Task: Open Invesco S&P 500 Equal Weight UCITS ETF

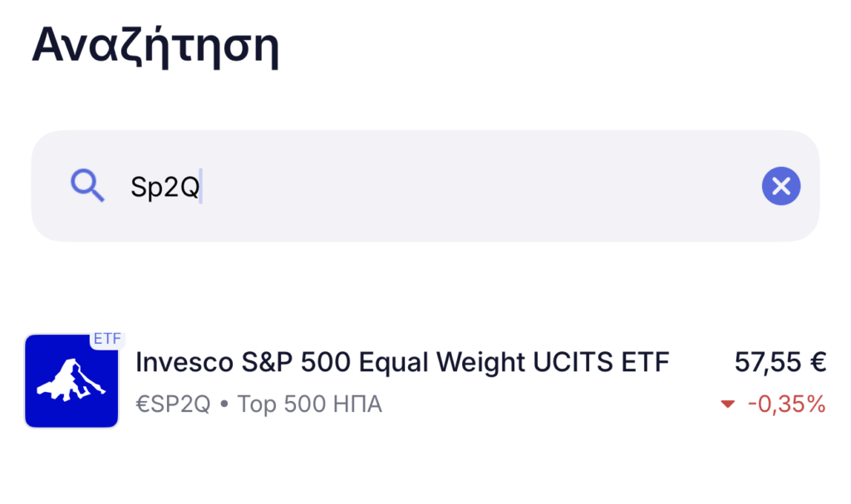Action: tap(401, 363)
